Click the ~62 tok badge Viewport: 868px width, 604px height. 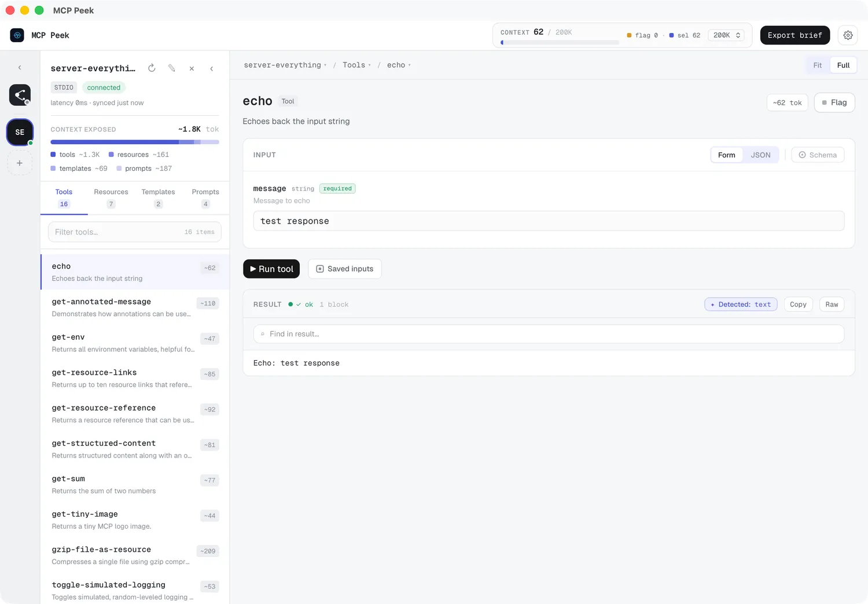(788, 103)
